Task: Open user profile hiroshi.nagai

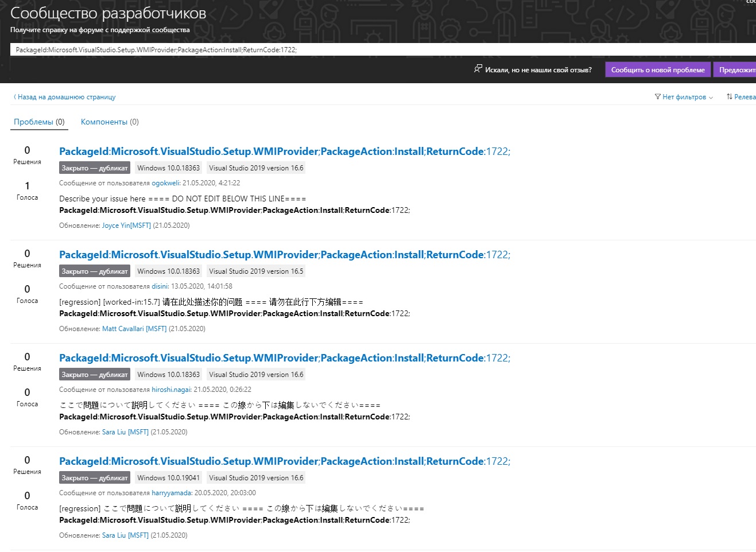Action: point(171,390)
